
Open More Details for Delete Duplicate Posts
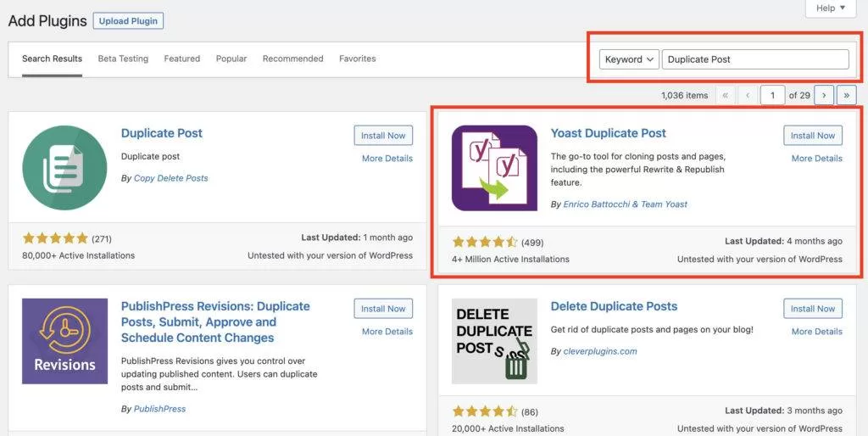816,332
